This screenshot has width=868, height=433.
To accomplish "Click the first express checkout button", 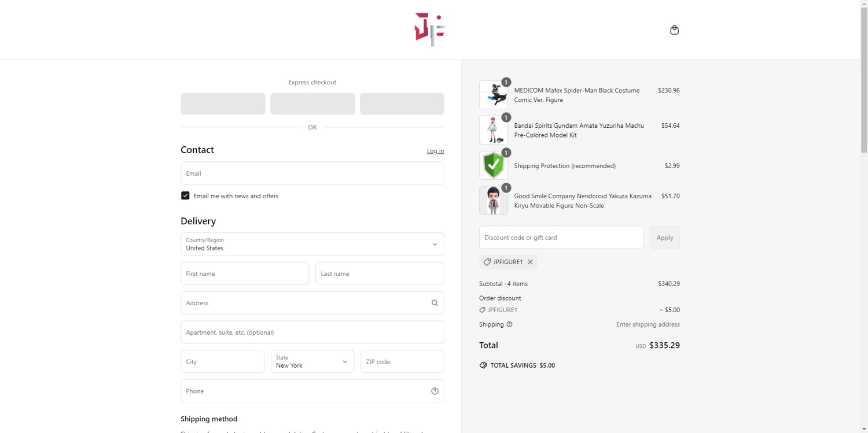I will coord(223,104).
